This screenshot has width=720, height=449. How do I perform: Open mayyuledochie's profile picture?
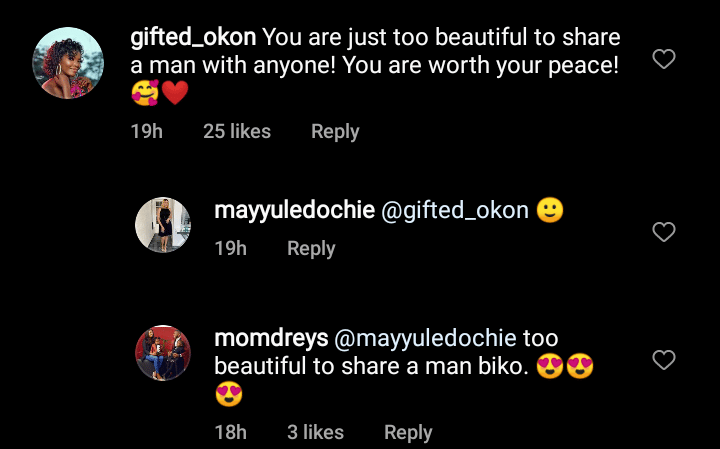[163, 225]
